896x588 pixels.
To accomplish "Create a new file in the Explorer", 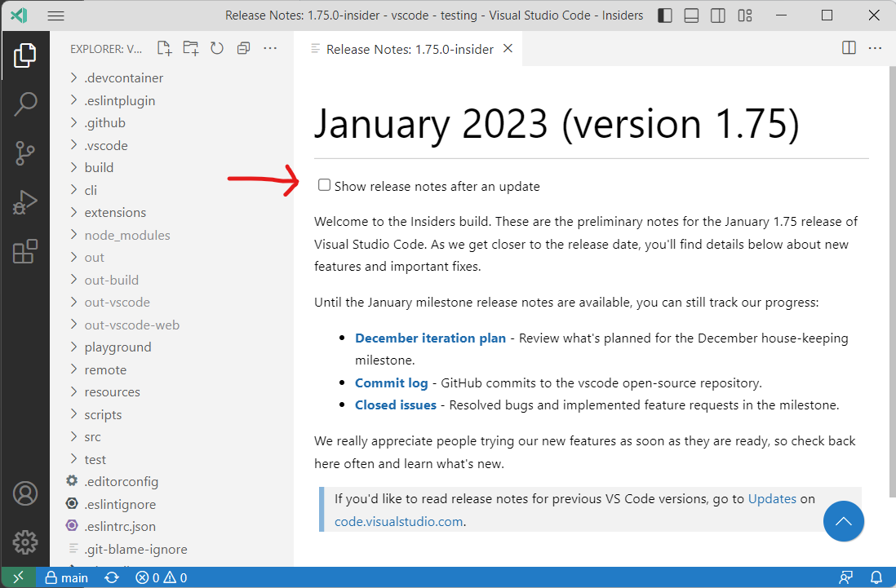I will click(163, 48).
